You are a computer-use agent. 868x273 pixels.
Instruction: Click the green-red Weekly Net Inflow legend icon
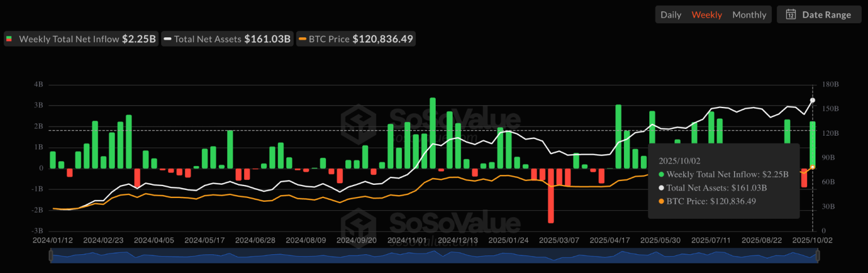9,40
